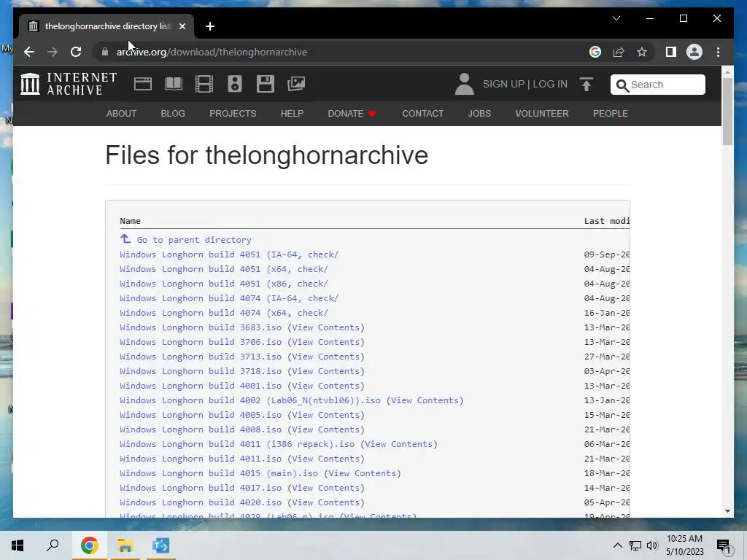This screenshot has width=747, height=560.
Task: Open Longhorn build 4051 (x64, check/ folder
Action: [x=223, y=269]
